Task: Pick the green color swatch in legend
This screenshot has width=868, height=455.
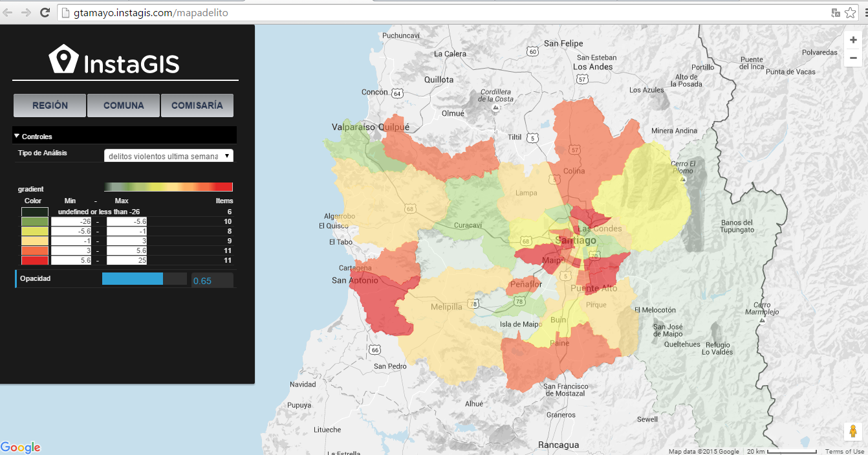Action: pyautogui.click(x=35, y=221)
